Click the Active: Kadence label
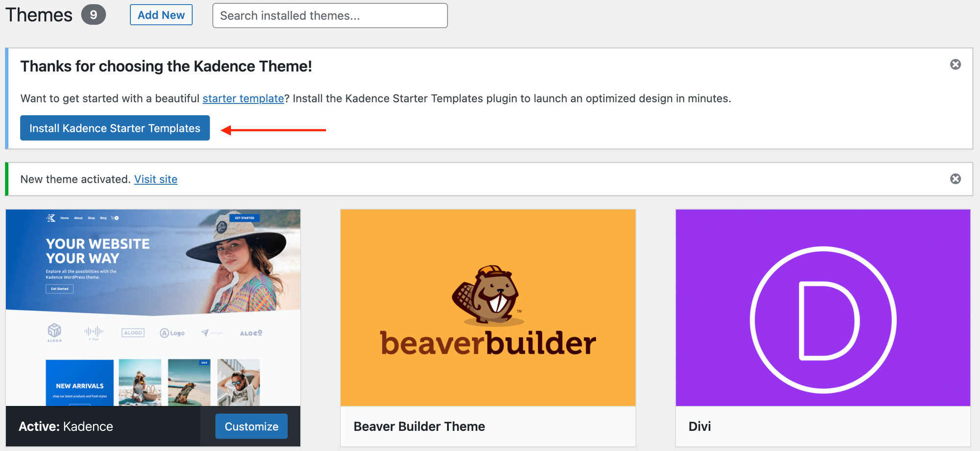This screenshot has width=980, height=451. coord(66,426)
